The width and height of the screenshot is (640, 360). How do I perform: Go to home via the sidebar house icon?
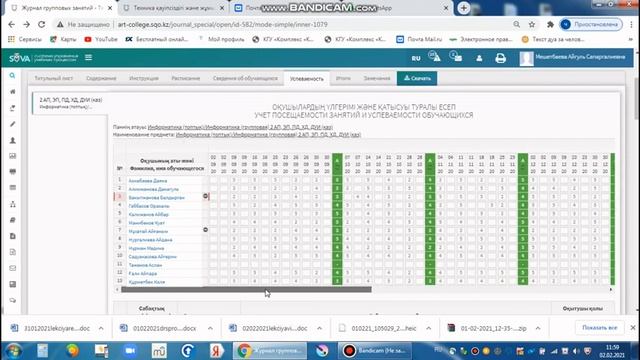click(13, 91)
